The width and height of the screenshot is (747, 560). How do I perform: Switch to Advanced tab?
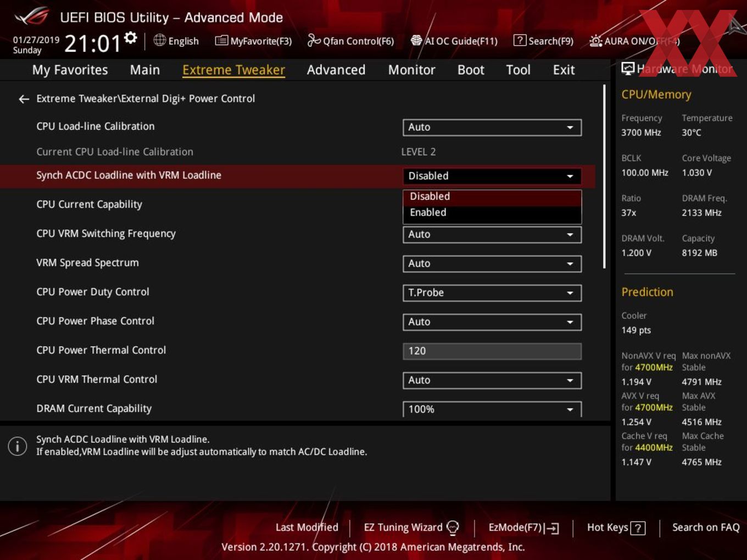tap(336, 70)
